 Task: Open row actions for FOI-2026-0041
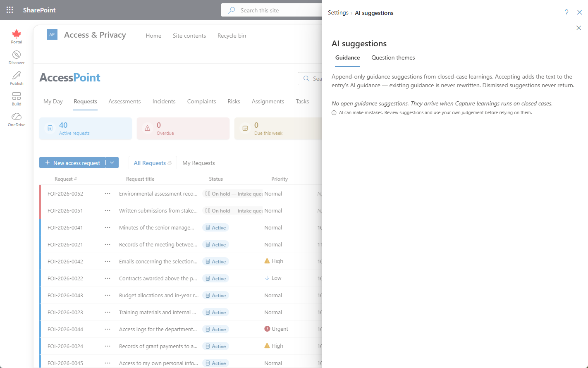[x=108, y=227]
